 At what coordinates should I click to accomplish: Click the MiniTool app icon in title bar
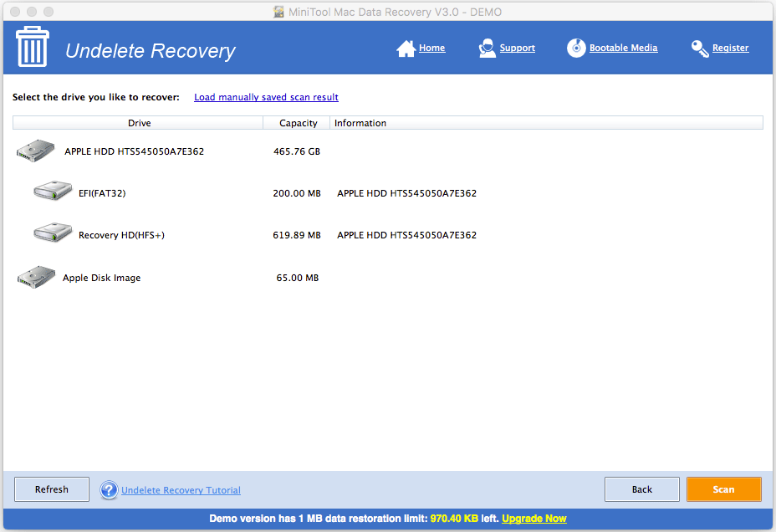pyautogui.click(x=278, y=12)
